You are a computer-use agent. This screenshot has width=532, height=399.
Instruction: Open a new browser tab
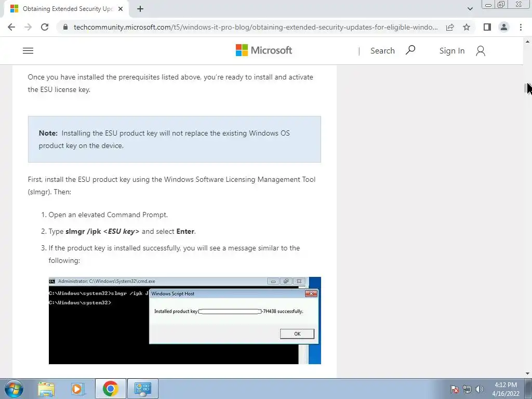click(x=140, y=9)
